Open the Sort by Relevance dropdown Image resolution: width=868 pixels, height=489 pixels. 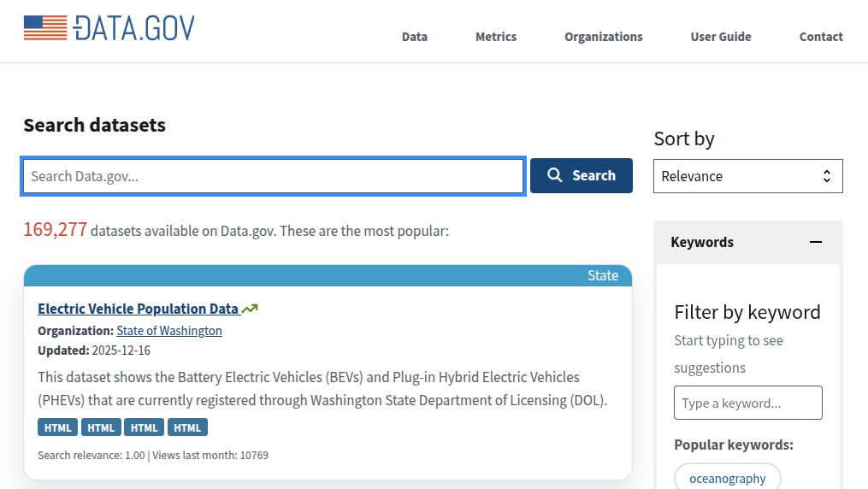pos(748,176)
